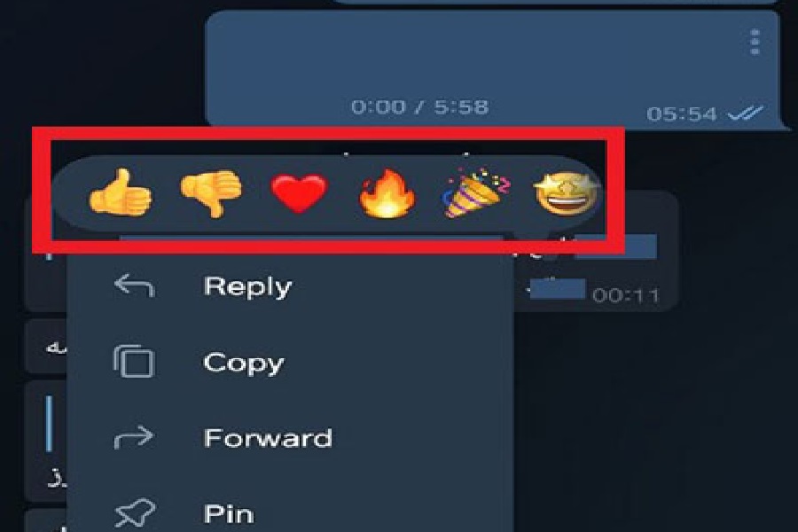Open the three-dot menu on audio message
The image size is (798, 532).
point(755,42)
